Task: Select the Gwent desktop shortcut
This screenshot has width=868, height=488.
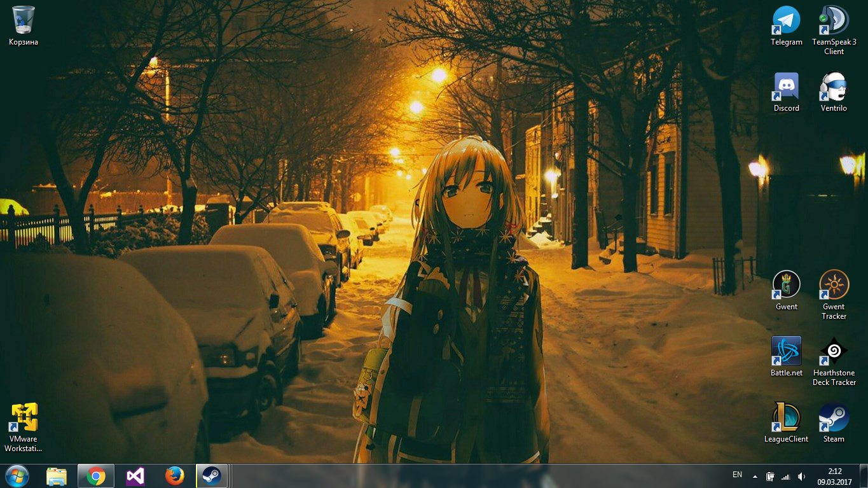Action: point(787,291)
